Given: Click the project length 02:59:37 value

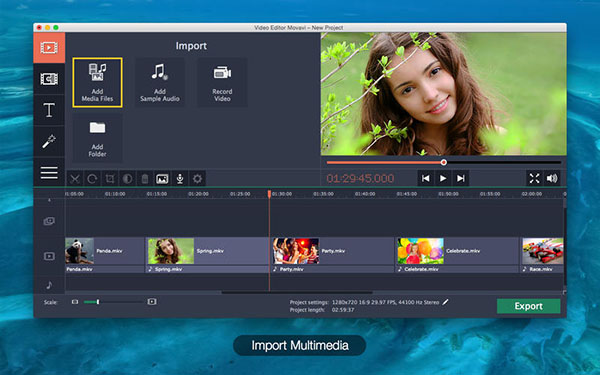Looking at the screenshot, I should click(343, 310).
